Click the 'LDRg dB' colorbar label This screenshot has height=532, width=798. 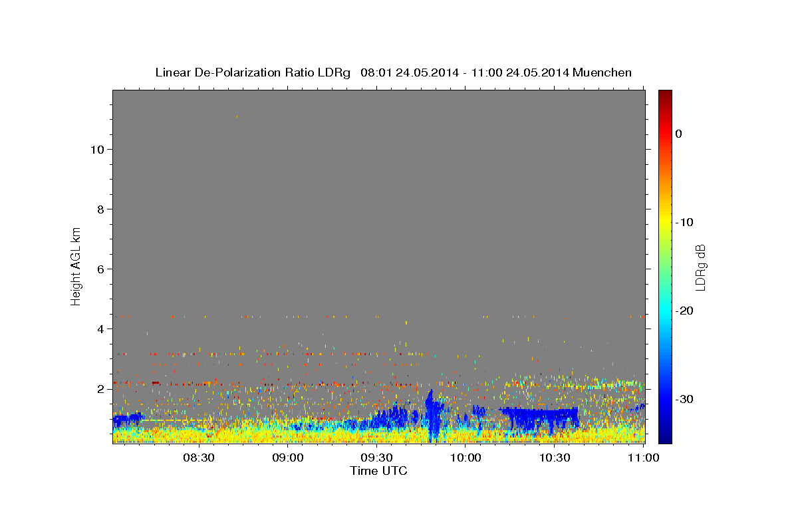pyautogui.click(x=700, y=267)
